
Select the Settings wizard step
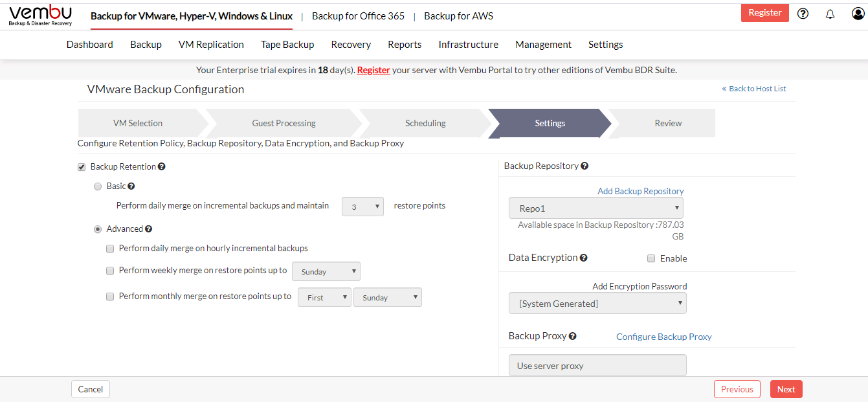[x=550, y=123]
